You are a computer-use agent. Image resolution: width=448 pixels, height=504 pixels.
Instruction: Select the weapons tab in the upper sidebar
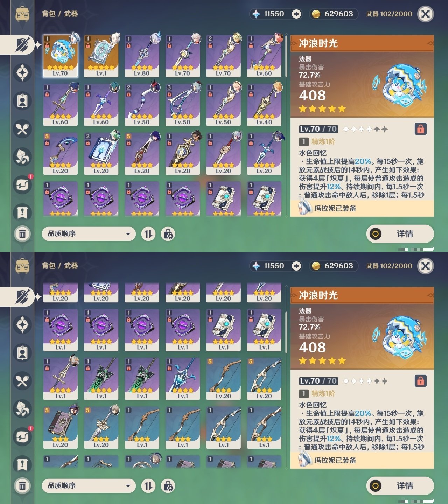click(x=22, y=45)
